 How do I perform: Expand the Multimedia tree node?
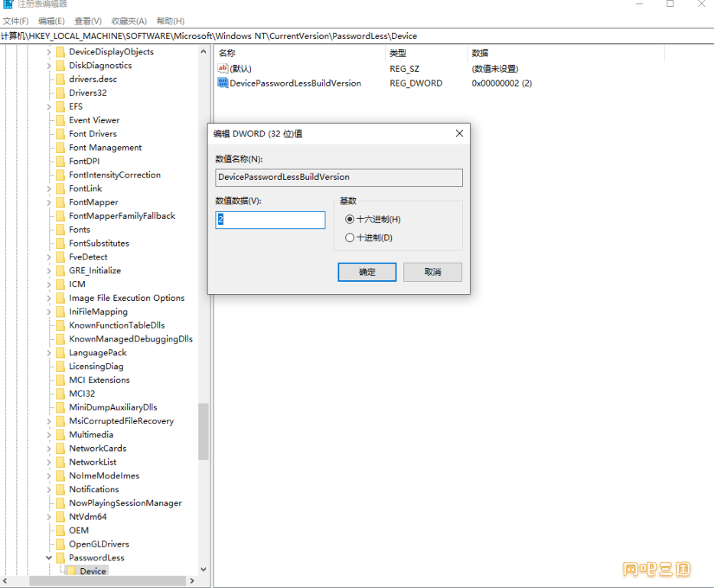[x=49, y=435]
